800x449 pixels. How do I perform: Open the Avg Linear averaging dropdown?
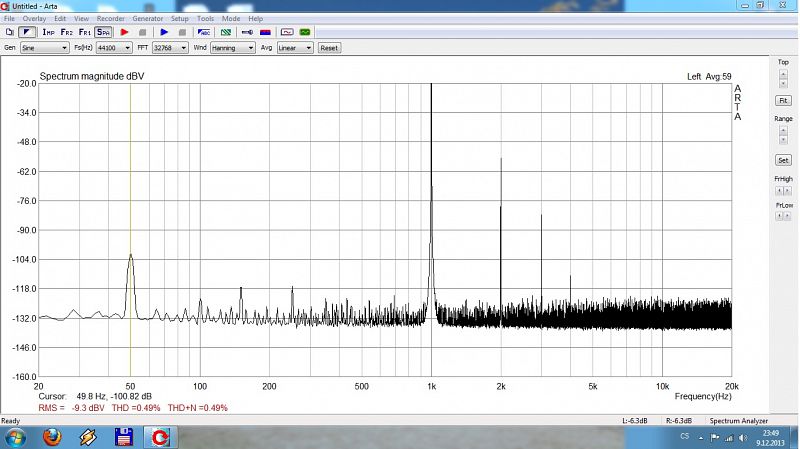pyautogui.click(x=295, y=48)
